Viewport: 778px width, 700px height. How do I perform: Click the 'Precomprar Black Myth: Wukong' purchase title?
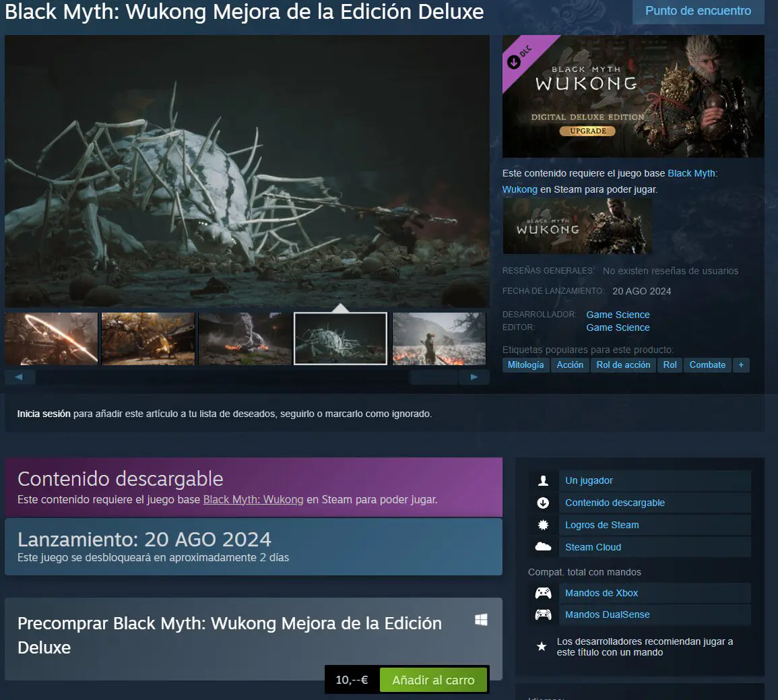[x=229, y=635]
